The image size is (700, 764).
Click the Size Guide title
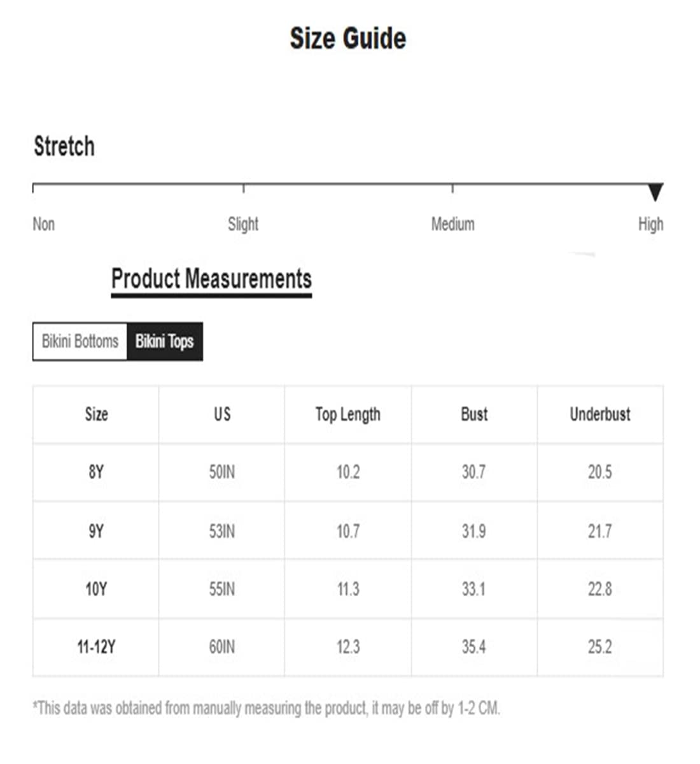(348, 38)
